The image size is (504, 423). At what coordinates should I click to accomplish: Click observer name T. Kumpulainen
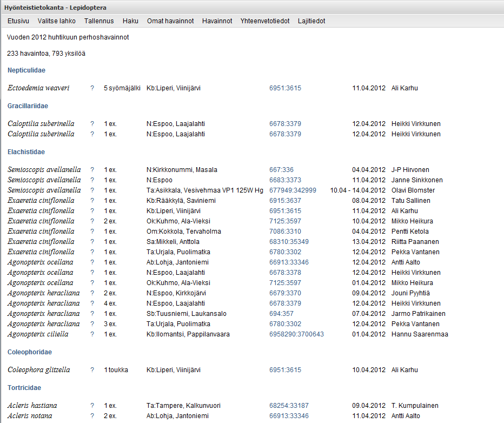415,406
